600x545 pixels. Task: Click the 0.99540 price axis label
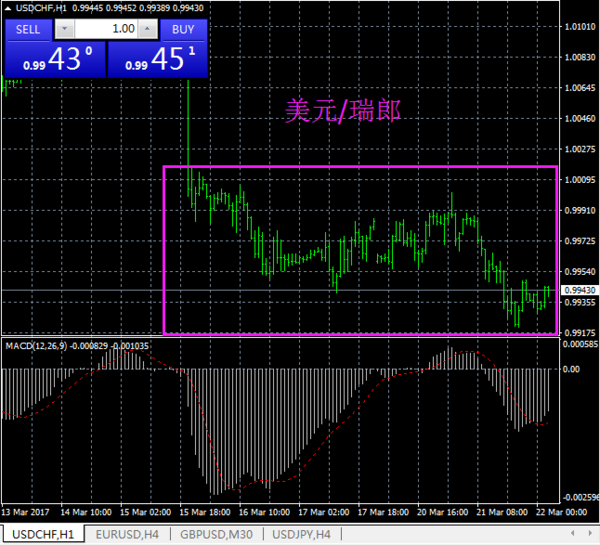[x=580, y=272]
